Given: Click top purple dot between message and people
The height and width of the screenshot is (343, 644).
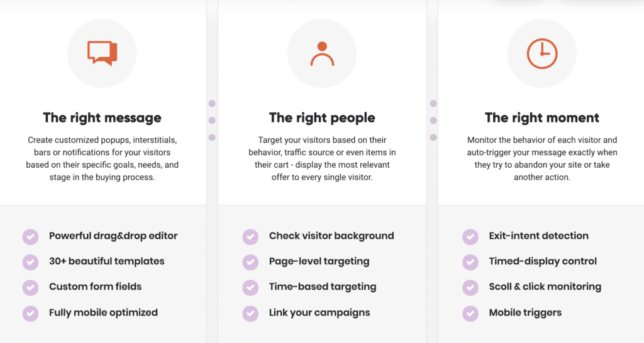Looking at the screenshot, I should tap(212, 103).
